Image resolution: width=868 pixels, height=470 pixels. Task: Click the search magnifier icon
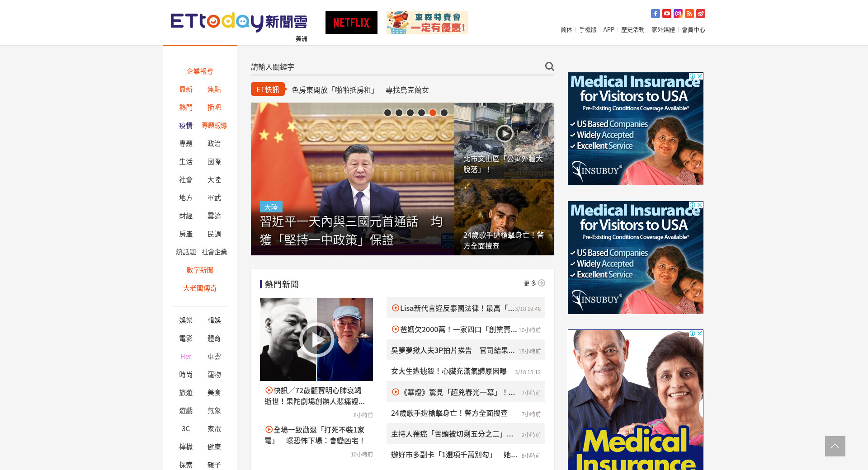[x=549, y=66]
